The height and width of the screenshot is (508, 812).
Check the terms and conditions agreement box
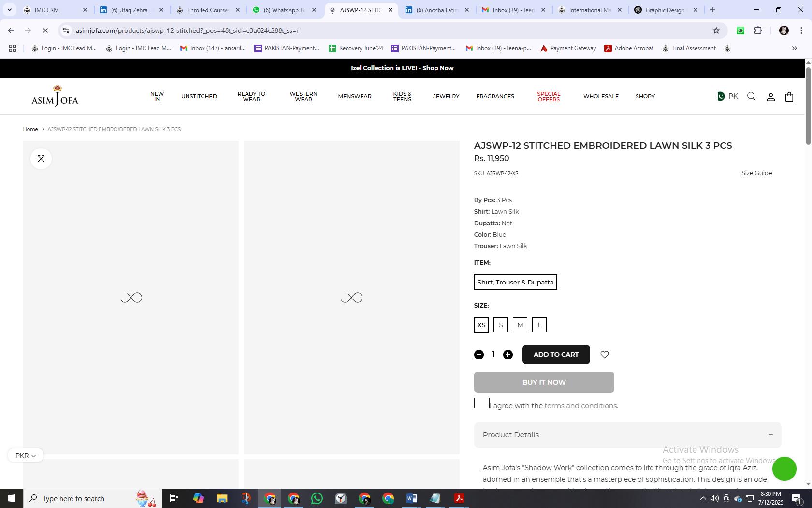coord(482,403)
